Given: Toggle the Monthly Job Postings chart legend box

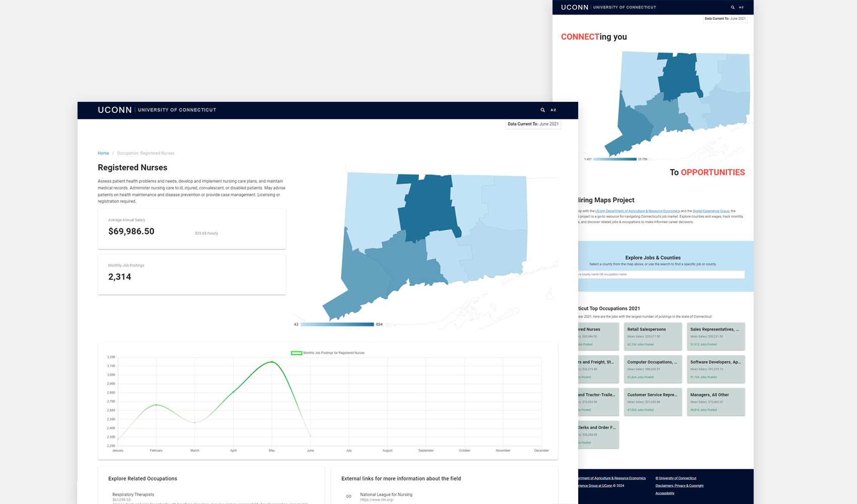Looking at the screenshot, I should pyautogui.click(x=296, y=353).
